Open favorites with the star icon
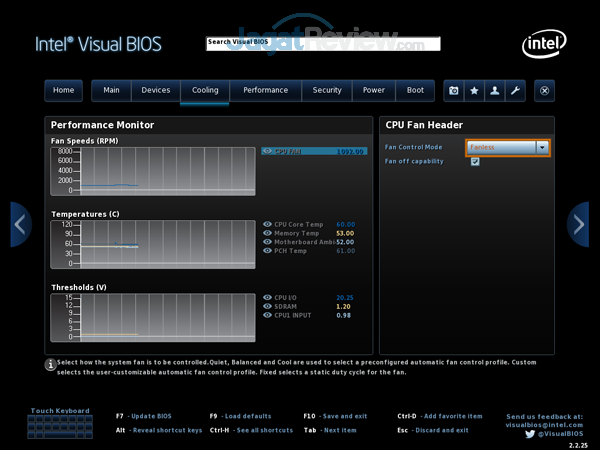The height and width of the screenshot is (450, 600). click(x=474, y=90)
